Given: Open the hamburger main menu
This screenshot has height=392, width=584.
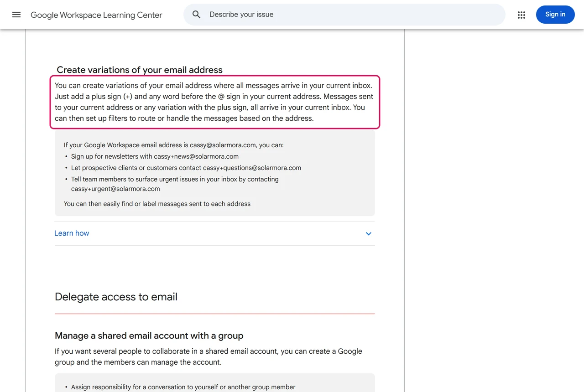Looking at the screenshot, I should point(16,15).
